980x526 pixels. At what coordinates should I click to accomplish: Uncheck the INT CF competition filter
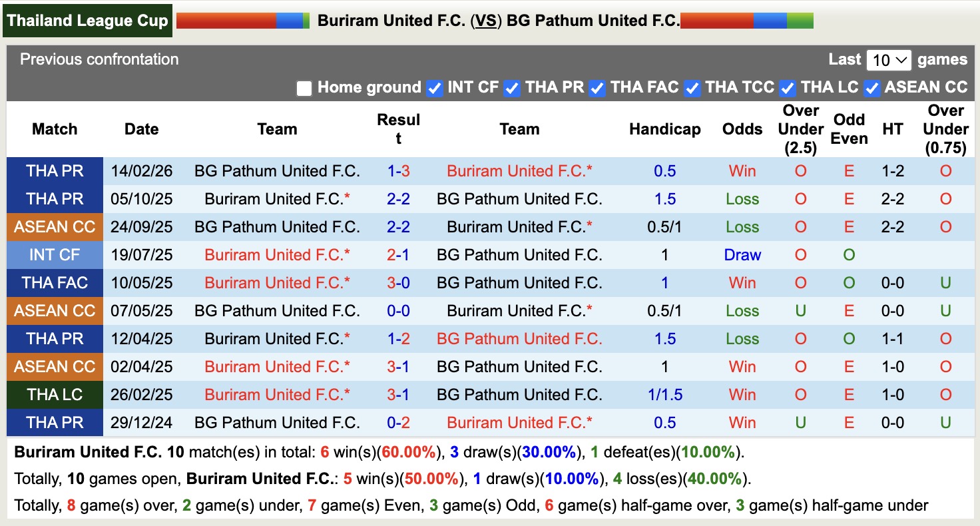click(x=434, y=88)
